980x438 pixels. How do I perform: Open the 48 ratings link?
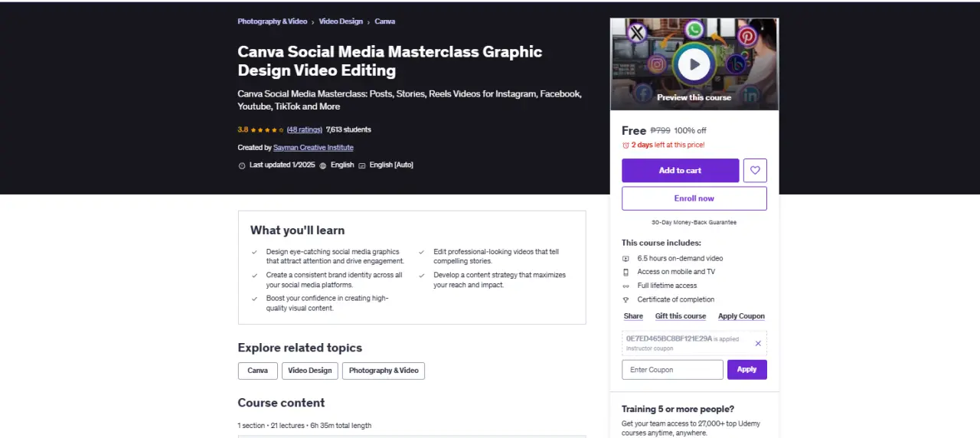click(x=304, y=129)
